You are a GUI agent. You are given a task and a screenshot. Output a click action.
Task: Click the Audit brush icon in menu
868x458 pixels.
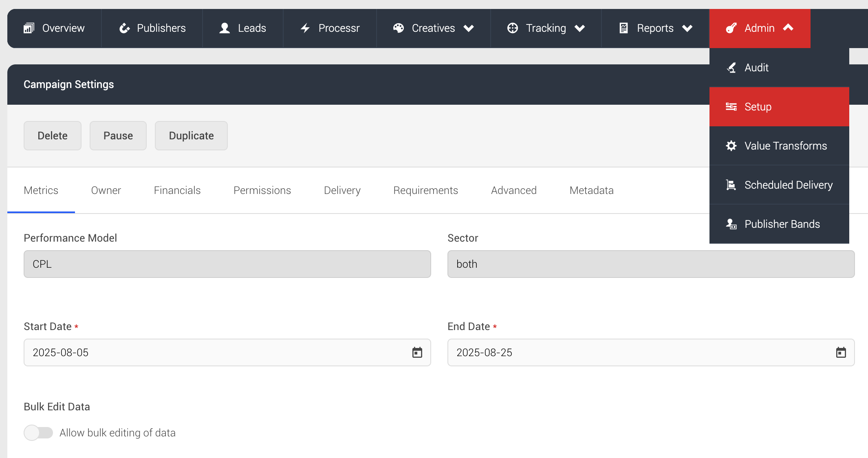click(732, 67)
